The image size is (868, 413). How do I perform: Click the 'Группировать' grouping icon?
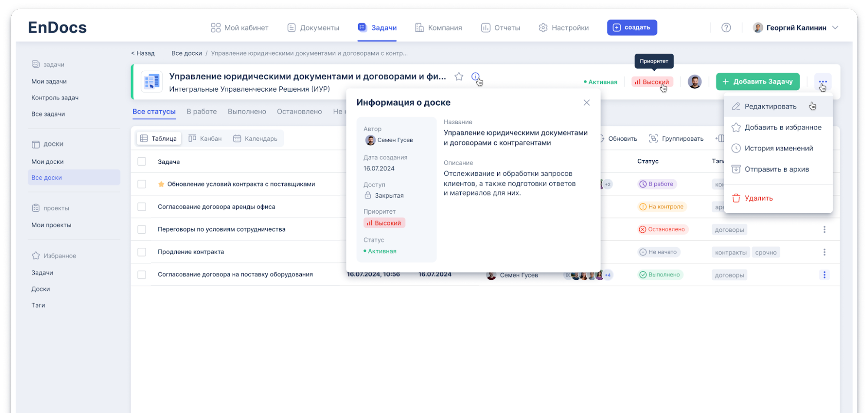pos(653,139)
